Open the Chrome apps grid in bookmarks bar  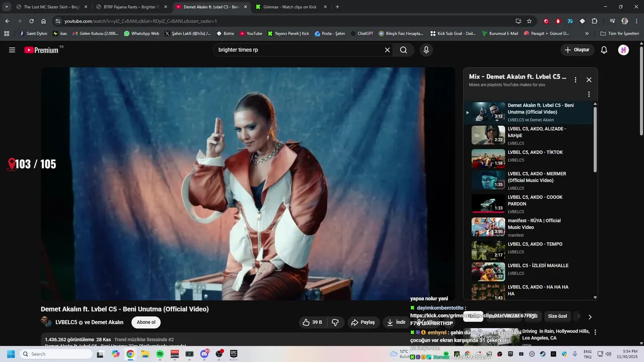[7, 33]
